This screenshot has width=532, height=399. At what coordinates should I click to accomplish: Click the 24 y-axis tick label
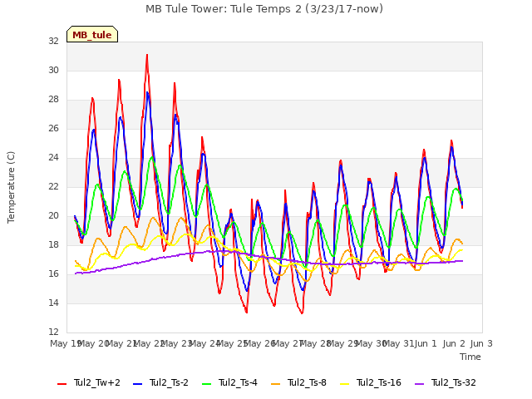pyautogui.click(x=53, y=157)
